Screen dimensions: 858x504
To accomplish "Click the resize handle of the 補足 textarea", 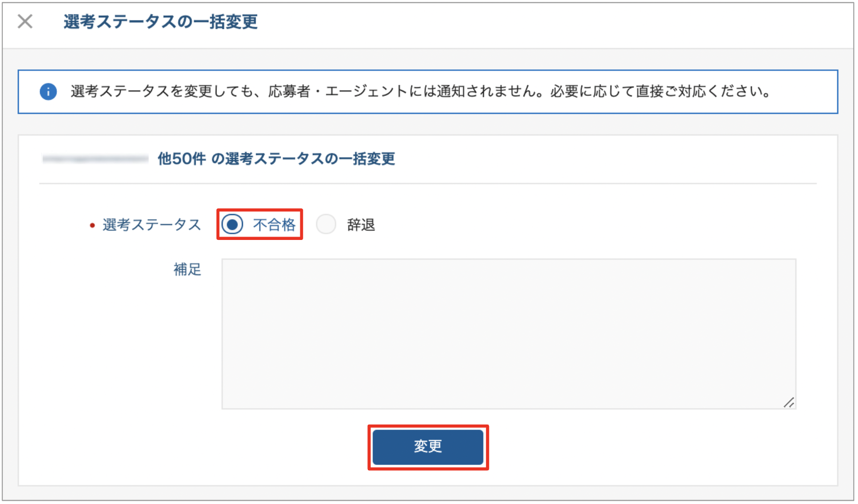I will click(x=789, y=402).
